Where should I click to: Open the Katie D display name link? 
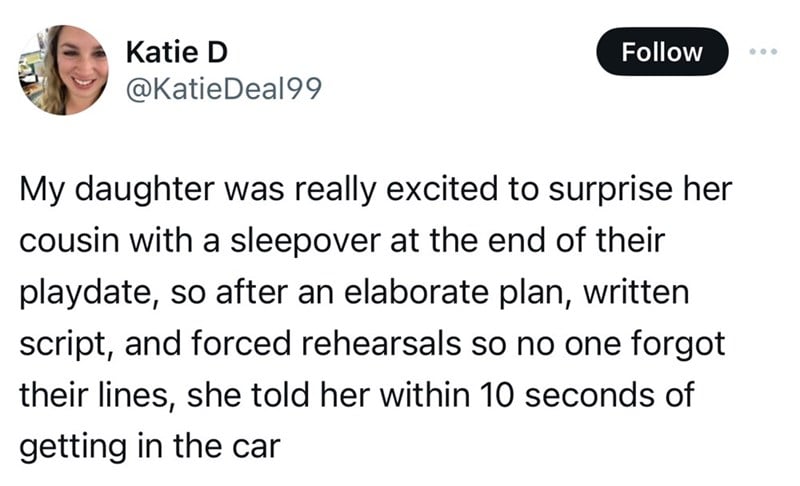177,52
